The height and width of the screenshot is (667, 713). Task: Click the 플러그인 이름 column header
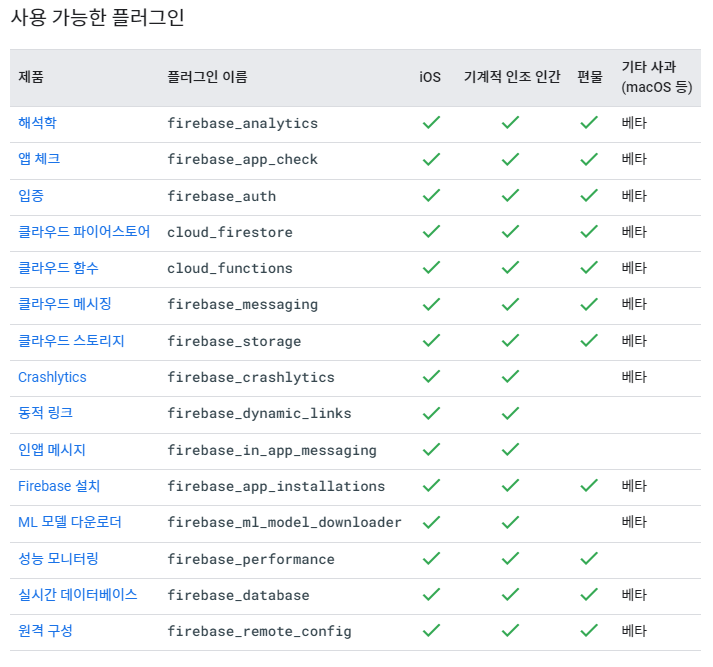coord(207,76)
